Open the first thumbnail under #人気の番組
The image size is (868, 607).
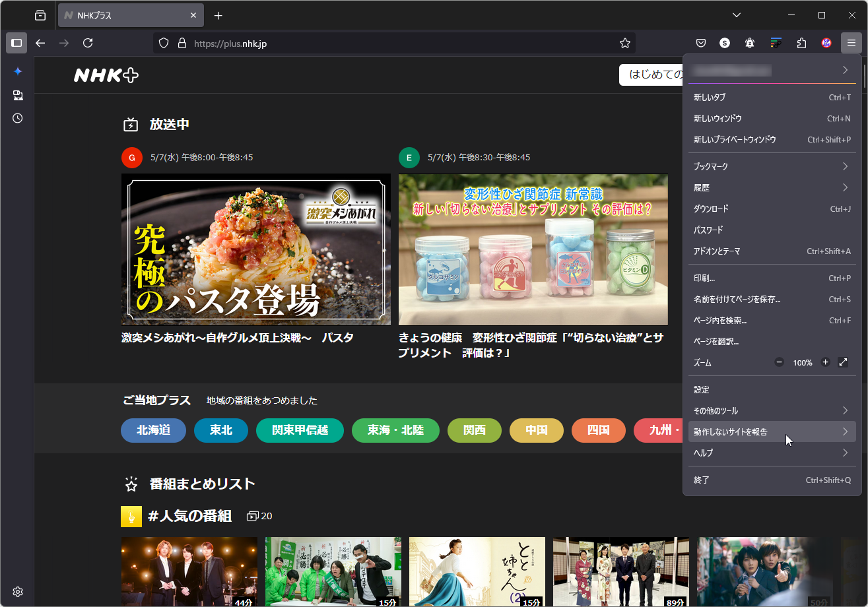[x=189, y=571]
